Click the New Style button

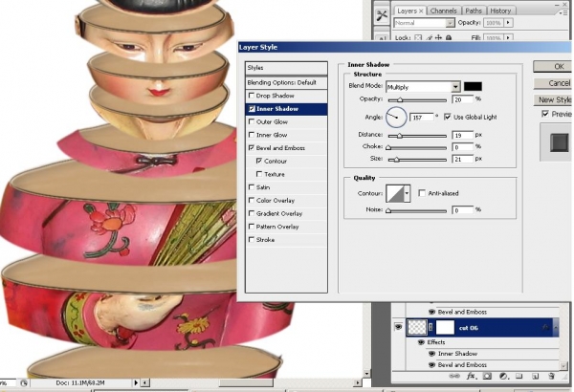tap(554, 99)
